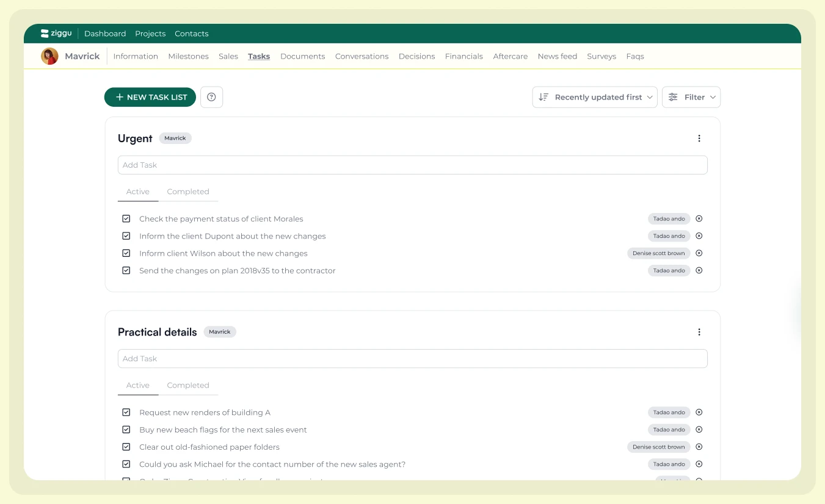Click Denise scott brown tag on Wilson task
This screenshot has width=825, height=504.
[659, 253]
